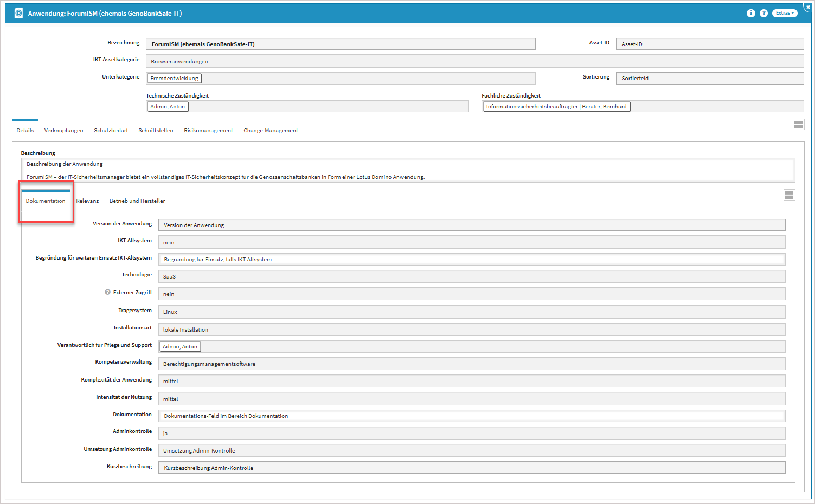815x504 pixels.
Task: Click the Admin, Anton tag under Pflege und Support
Action: (x=180, y=347)
